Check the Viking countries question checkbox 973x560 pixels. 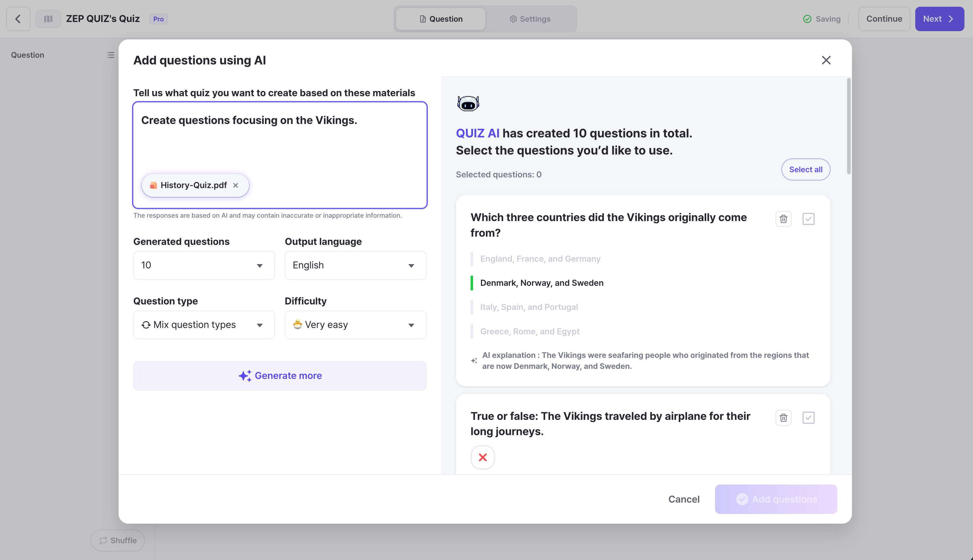(x=808, y=219)
